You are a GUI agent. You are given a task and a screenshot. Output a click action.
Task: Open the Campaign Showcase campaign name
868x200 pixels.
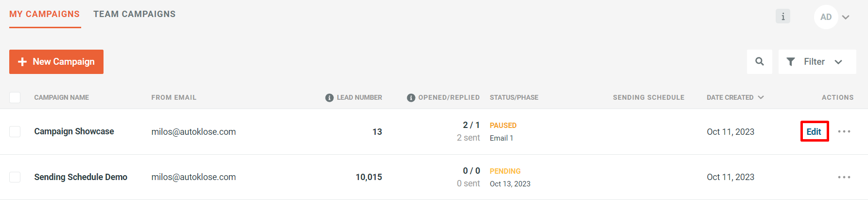pos(74,131)
